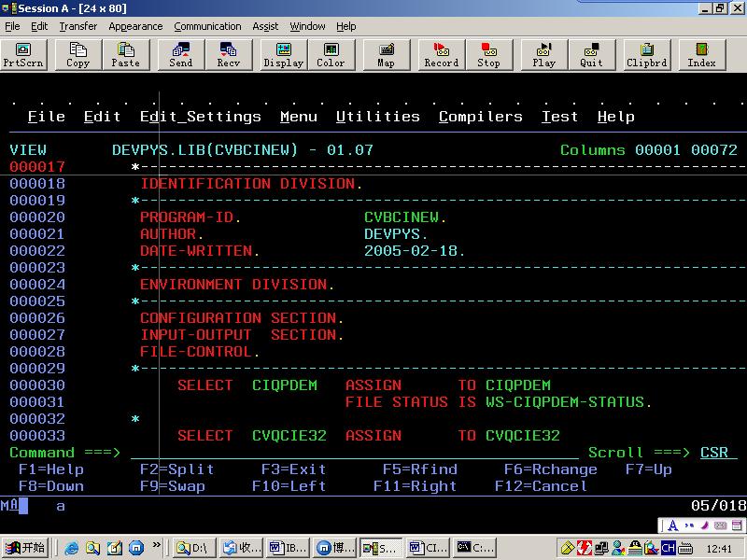Open ISPF Test action bar item
Screen dimensions: 747x560
[x=559, y=117]
